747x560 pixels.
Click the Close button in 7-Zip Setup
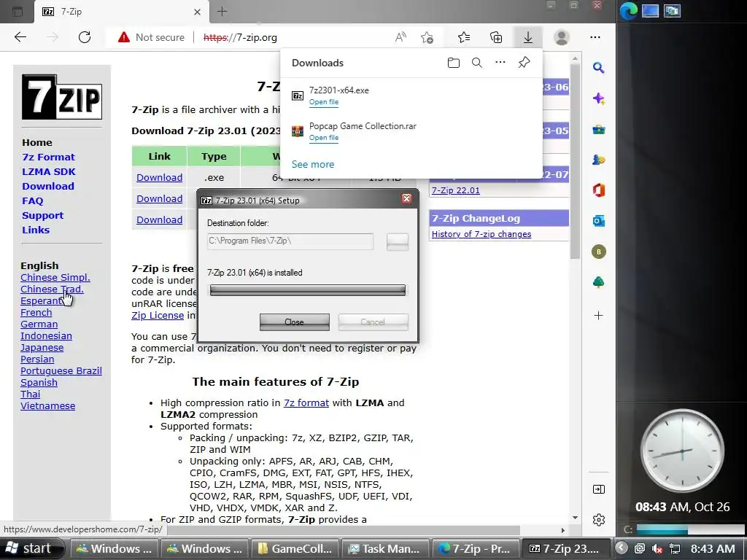click(295, 322)
